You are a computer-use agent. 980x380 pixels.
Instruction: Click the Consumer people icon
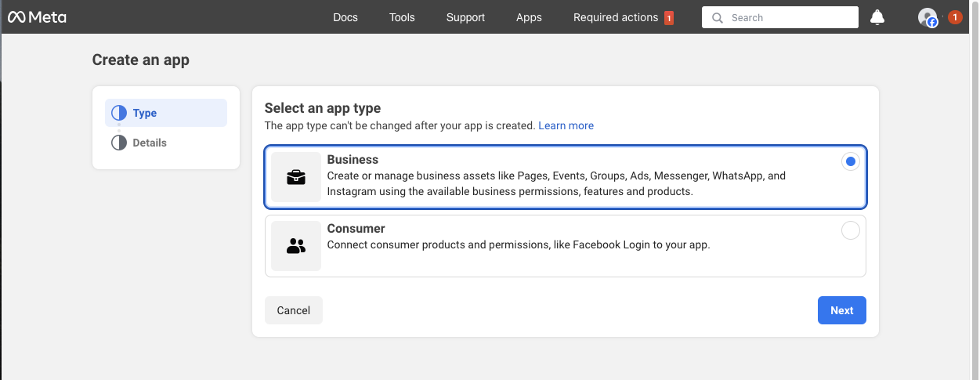[x=296, y=246]
